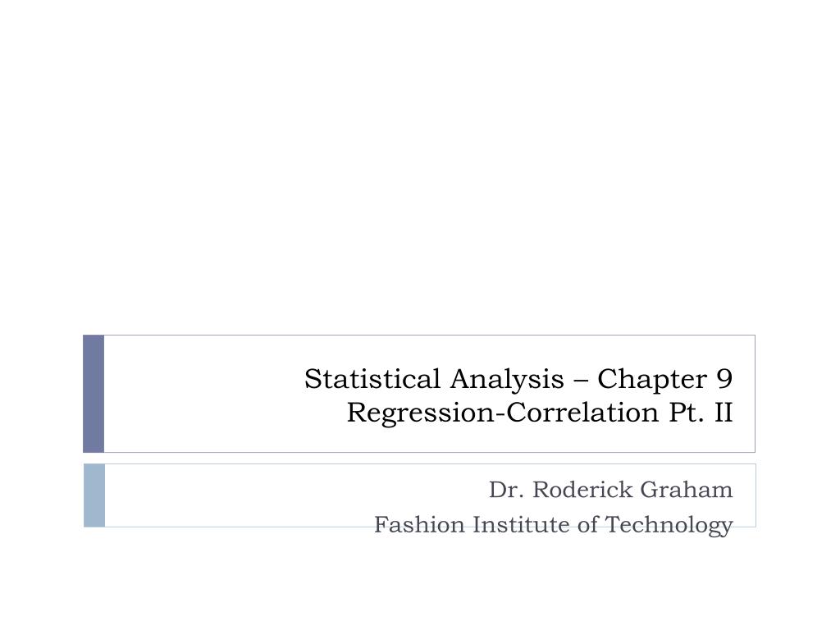Click the word "Analysis" in the title

(507, 379)
